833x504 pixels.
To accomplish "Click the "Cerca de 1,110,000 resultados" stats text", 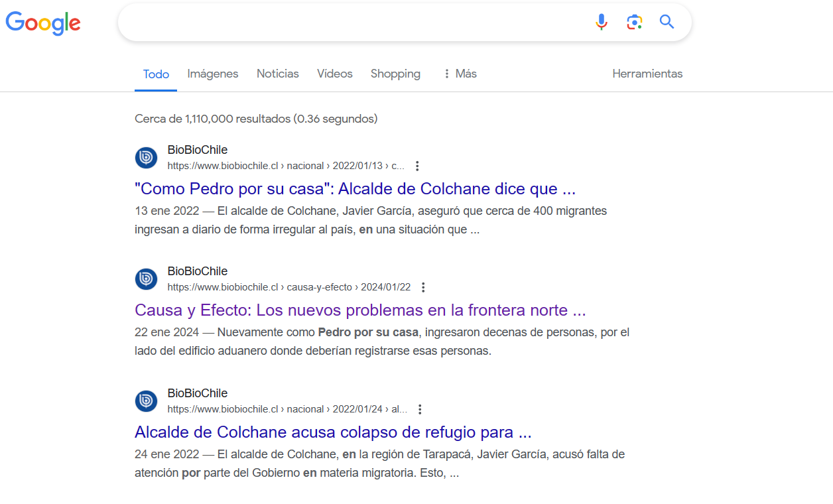I will tap(256, 119).
